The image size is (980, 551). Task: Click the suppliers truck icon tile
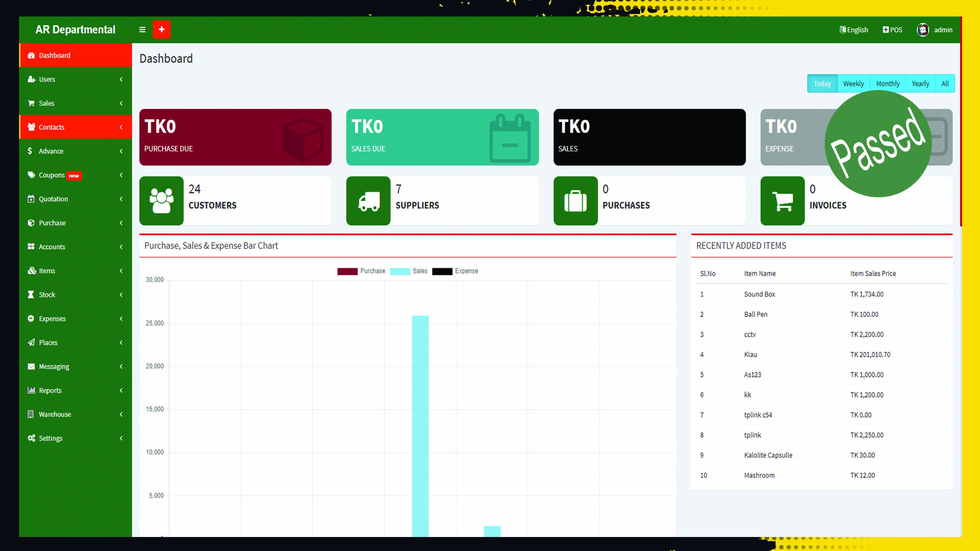368,201
